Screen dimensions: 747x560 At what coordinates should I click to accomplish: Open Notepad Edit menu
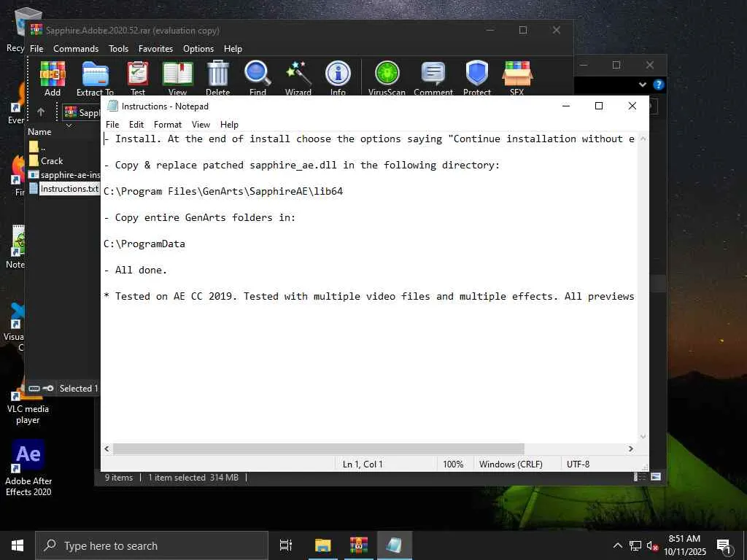[136, 124]
